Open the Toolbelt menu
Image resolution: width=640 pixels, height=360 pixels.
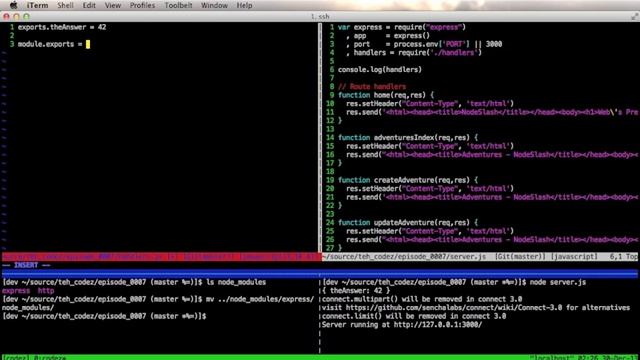click(x=178, y=5)
